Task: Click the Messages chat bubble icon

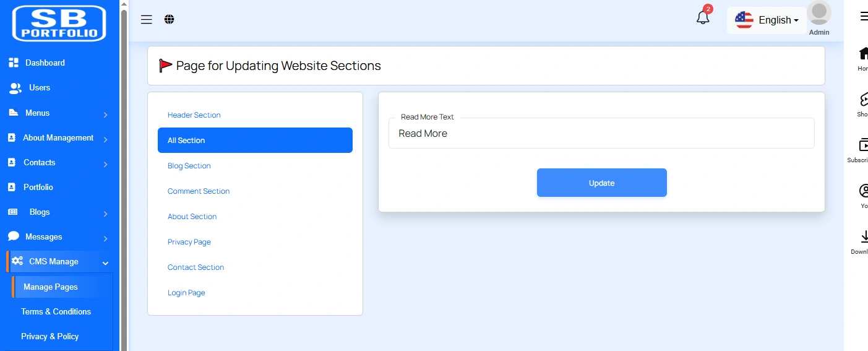Action: tap(14, 236)
